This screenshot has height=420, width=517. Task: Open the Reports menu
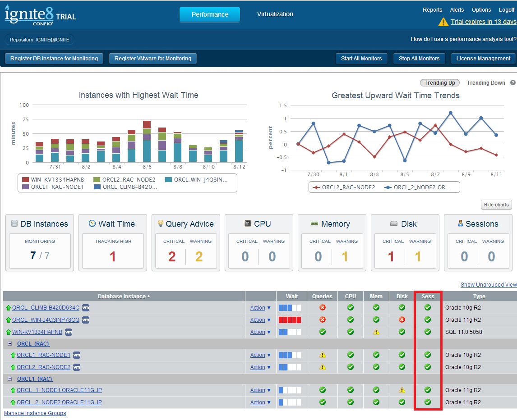pos(432,10)
